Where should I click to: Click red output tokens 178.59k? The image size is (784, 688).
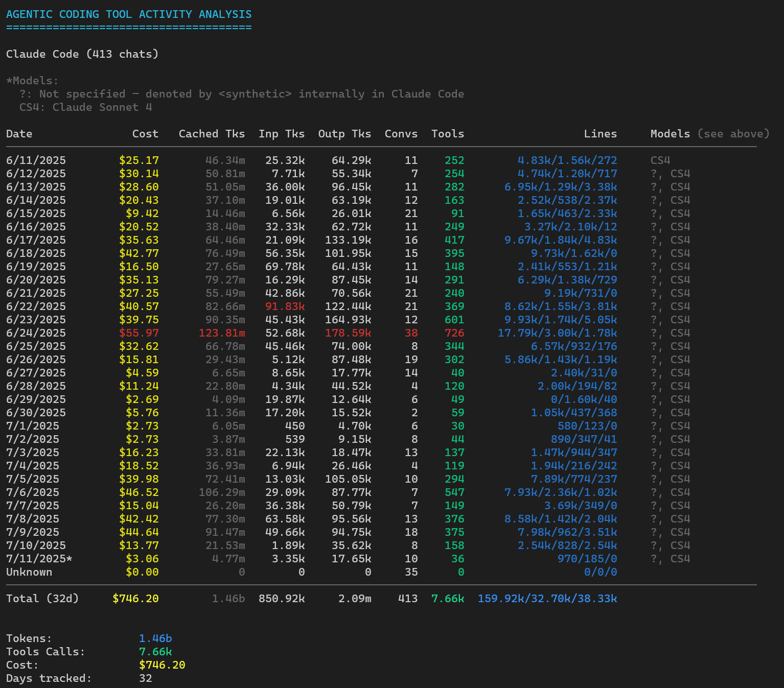tap(348, 333)
